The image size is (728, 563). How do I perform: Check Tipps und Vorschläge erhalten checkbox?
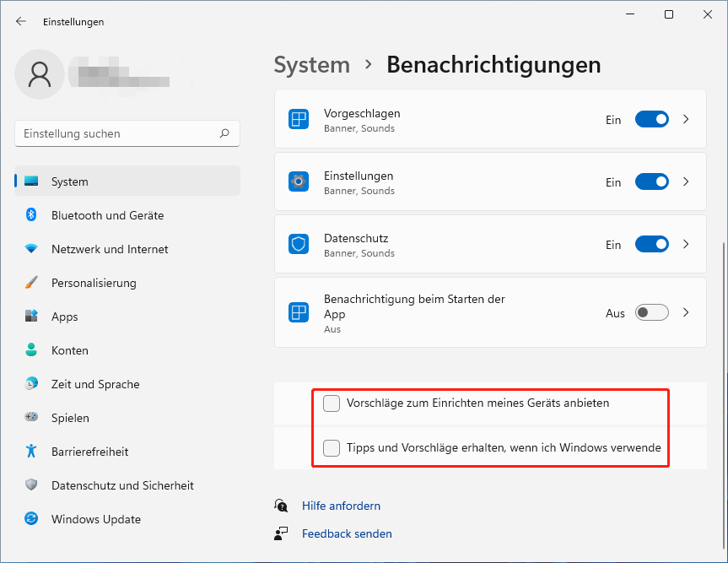point(332,448)
